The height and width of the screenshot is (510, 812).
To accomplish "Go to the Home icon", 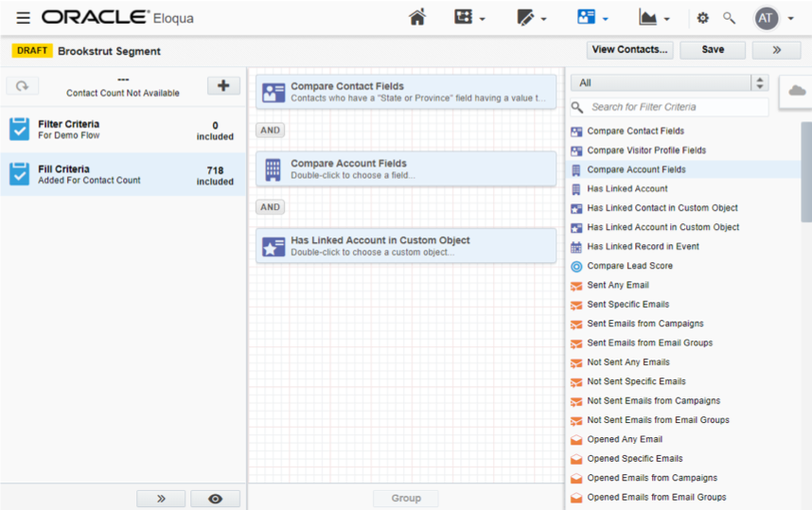I will (417, 17).
